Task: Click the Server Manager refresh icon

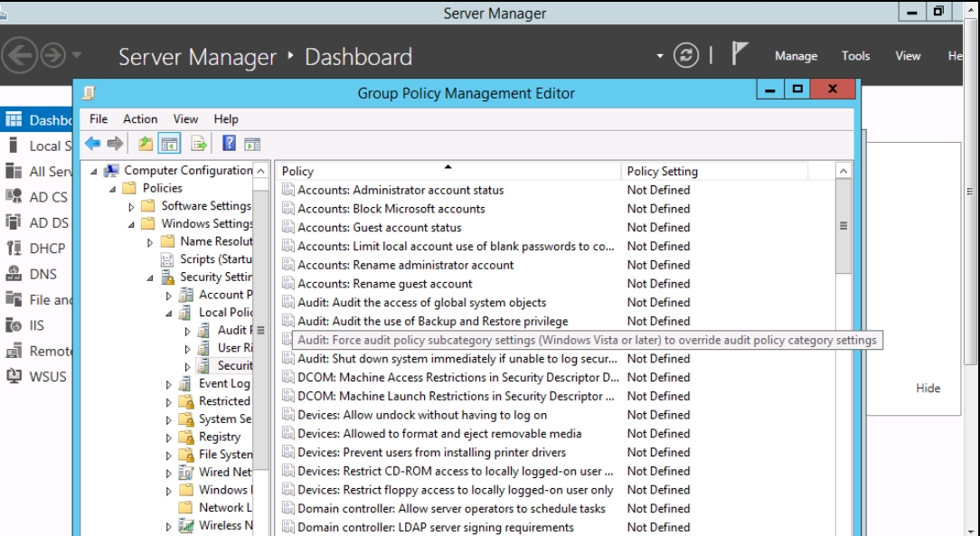Action: pos(686,56)
